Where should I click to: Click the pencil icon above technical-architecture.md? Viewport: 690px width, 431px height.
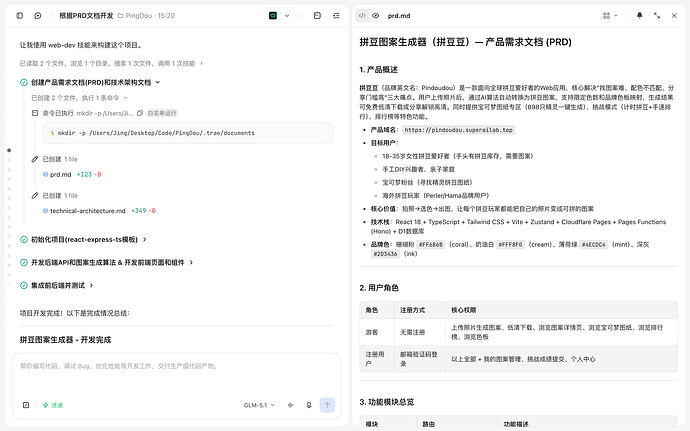tap(35, 195)
